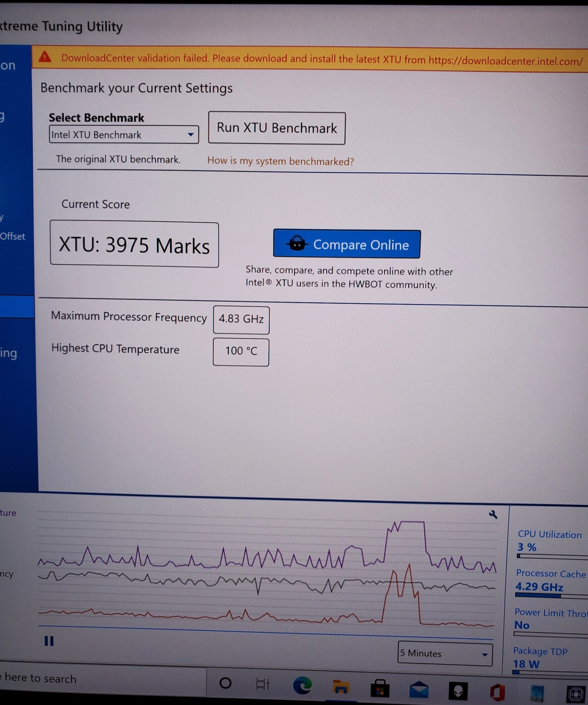
Task: Click the HWBOT community share description text
Action: click(349, 277)
